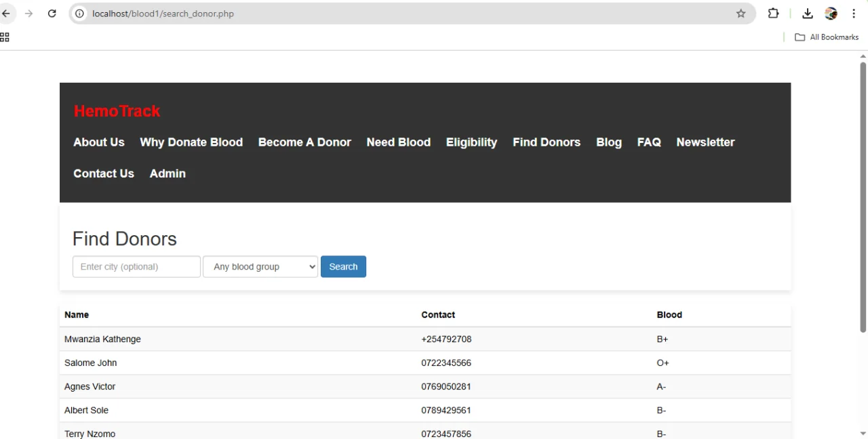Click the HemoTrack logo
868x439 pixels.
tap(117, 111)
